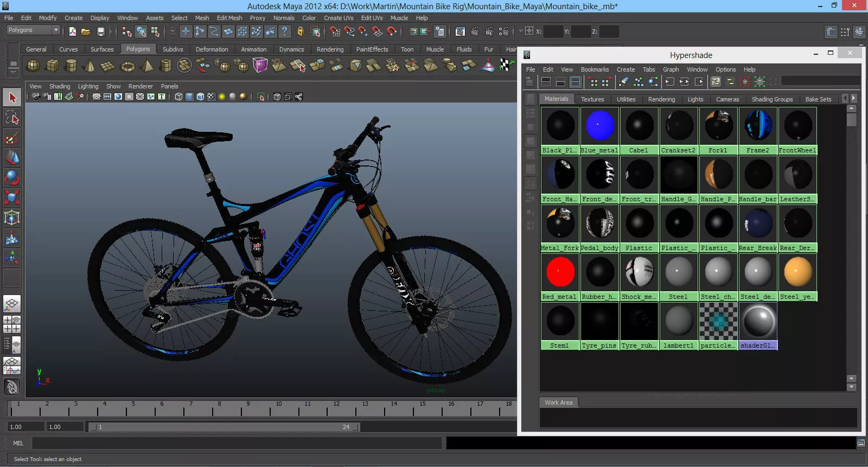Image resolution: width=868 pixels, height=467 pixels.
Task: Switch to the Shading Groups tab
Action: 772,99
